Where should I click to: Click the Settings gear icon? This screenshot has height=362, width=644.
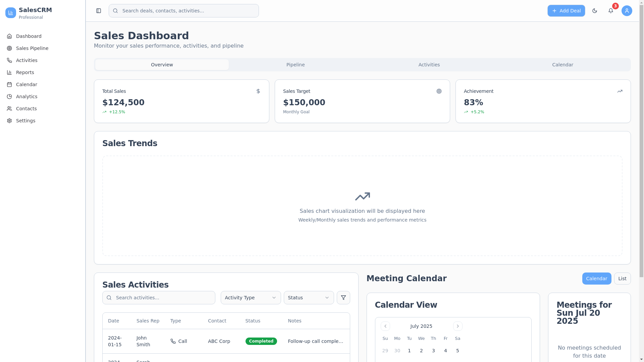pos(9,121)
